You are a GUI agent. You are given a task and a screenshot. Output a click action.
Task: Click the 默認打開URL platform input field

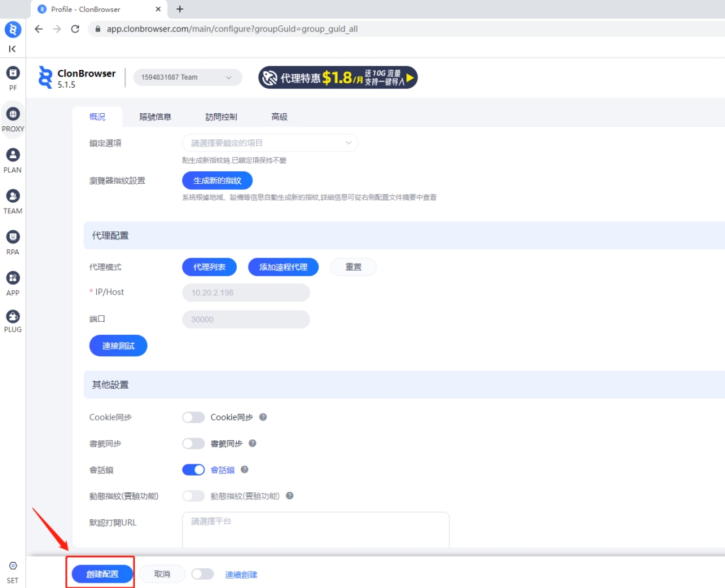315,530
